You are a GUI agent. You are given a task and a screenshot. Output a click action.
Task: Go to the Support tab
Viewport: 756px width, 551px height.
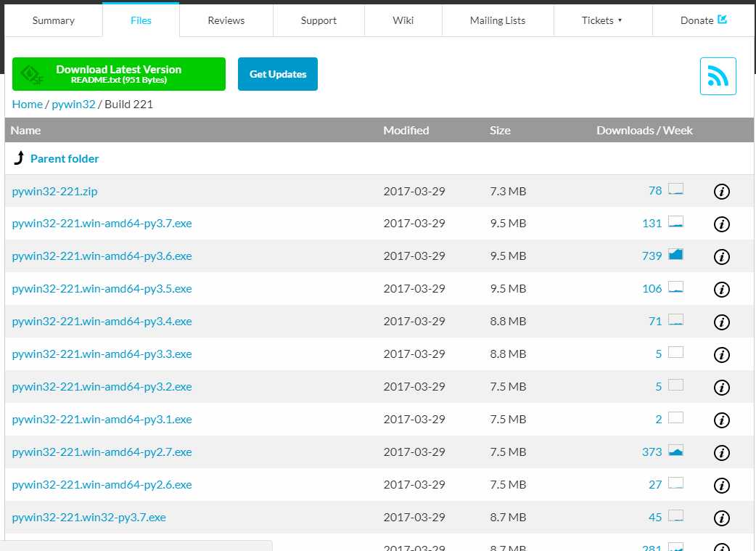coord(319,20)
